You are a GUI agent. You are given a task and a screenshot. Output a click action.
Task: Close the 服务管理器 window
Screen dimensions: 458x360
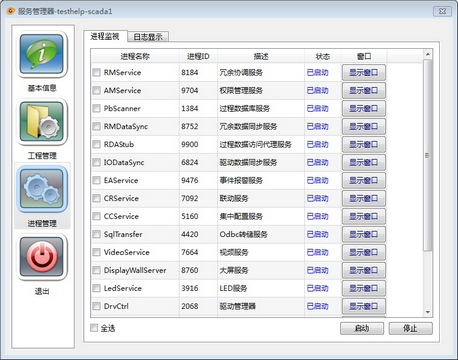(442, 11)
